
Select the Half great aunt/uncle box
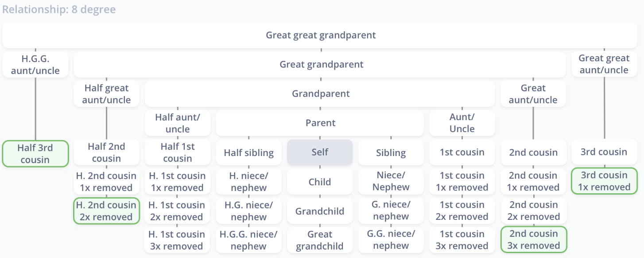(x=106, y=94)
